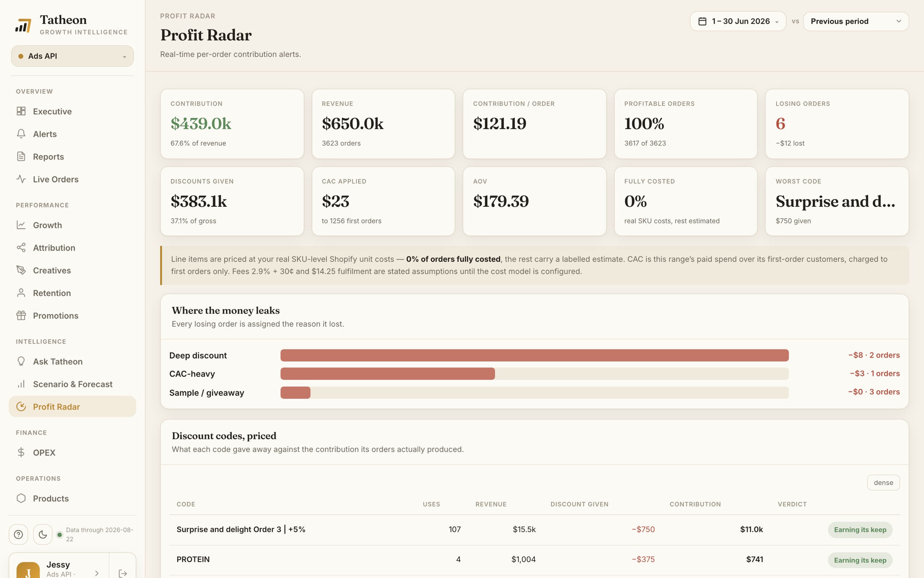Open the Previous period comparison dropdown
Screen dimensions: 924x578
(856, 21)
